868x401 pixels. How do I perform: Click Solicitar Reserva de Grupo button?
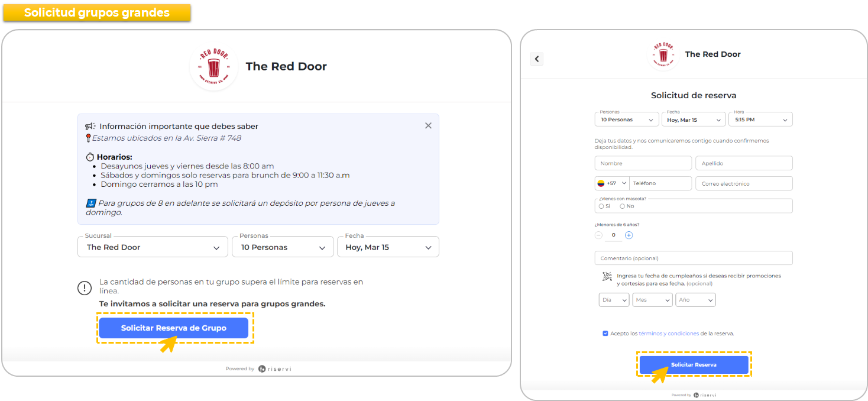[174, 328]
